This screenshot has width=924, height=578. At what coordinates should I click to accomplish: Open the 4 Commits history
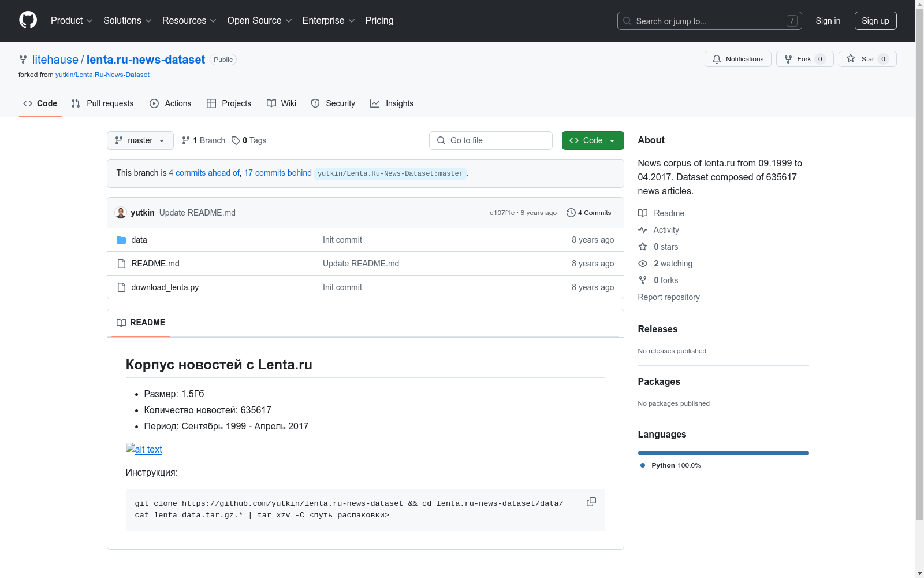tap(589, 213)
